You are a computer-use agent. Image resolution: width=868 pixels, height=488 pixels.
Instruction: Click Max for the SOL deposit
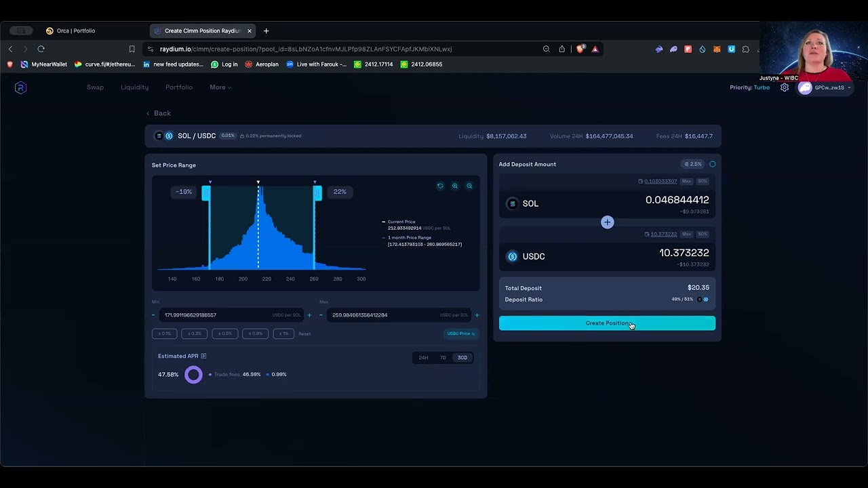687,182
